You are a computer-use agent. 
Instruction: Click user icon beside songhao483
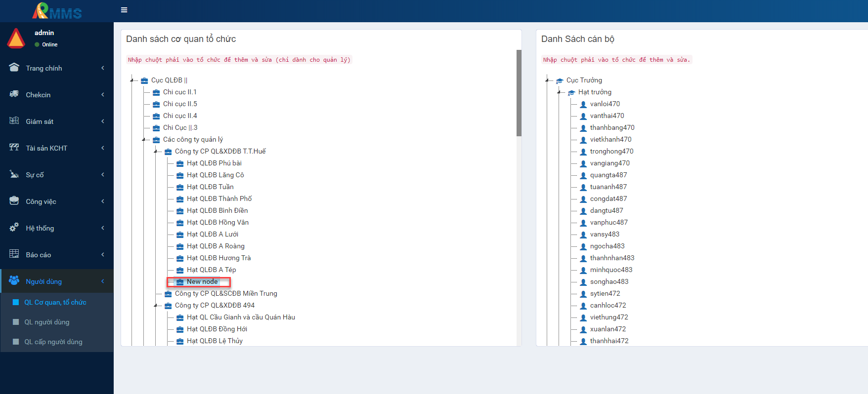[x=583, y=282]
